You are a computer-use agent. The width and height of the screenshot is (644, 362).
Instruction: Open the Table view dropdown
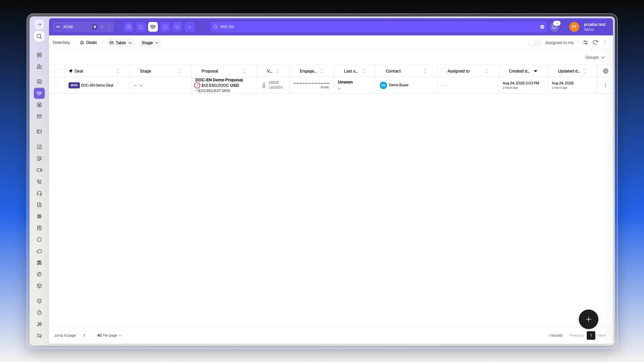(121, 43)
